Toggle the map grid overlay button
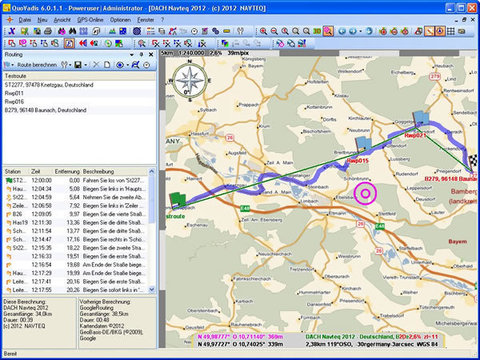The image size is (480, 360). (x=451, y=31)
